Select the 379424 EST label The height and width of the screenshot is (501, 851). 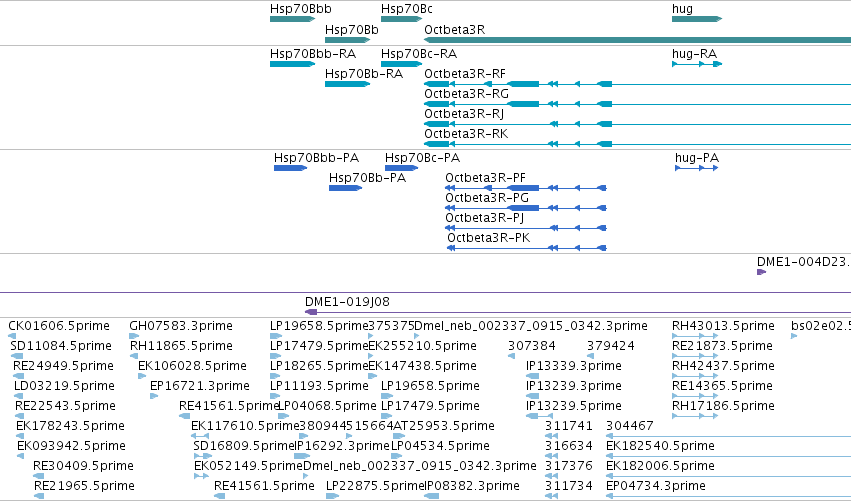point(611,346)
